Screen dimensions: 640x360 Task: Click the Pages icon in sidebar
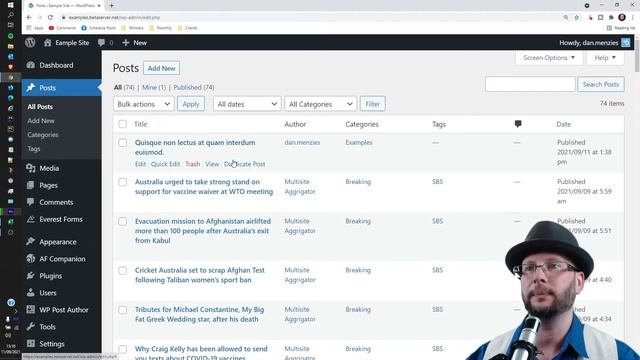click(31, 185)
